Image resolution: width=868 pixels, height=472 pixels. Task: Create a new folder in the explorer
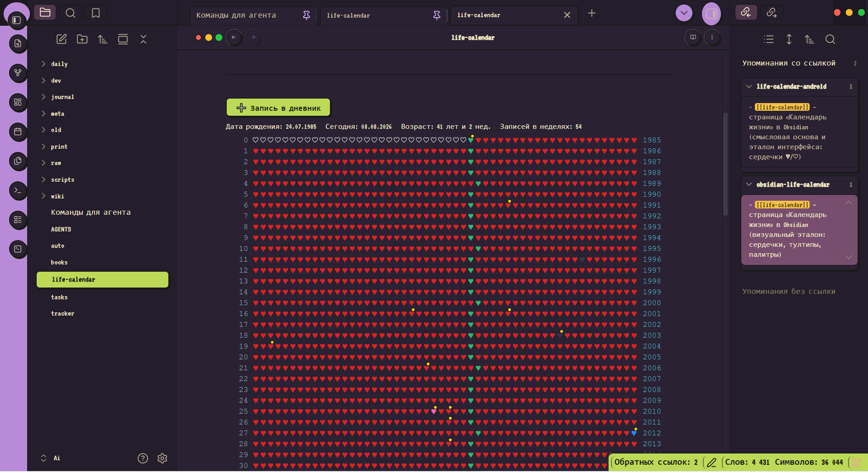tap(82, 39)
